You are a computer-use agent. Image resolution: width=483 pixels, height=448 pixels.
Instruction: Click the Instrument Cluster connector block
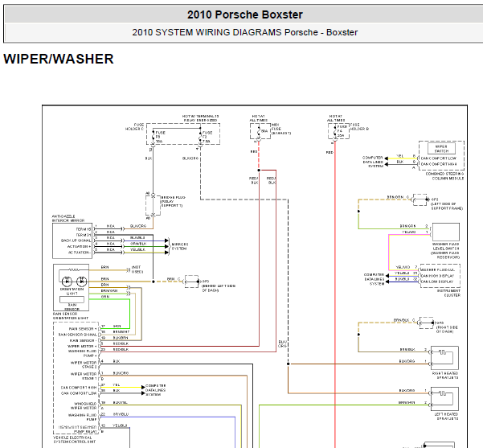(x=440, y=276)
